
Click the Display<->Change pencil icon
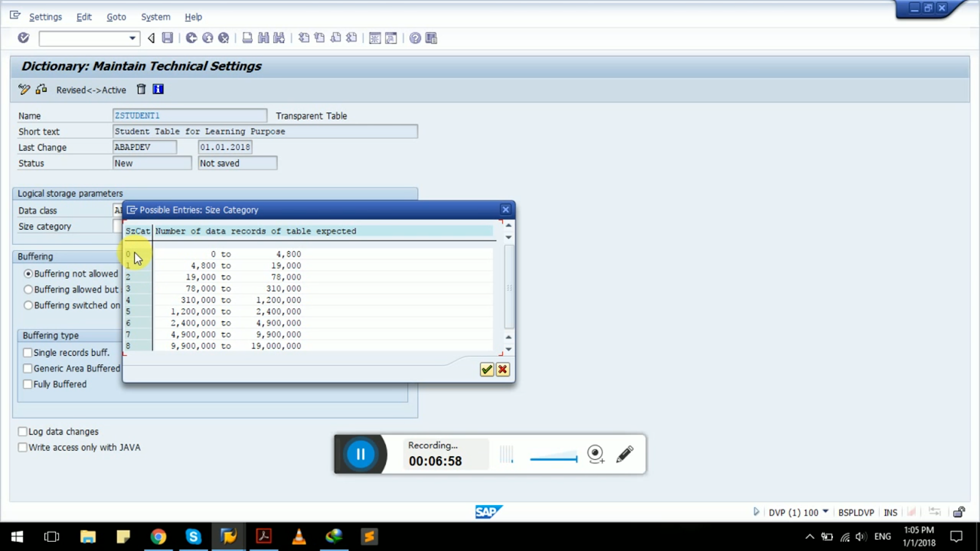click(x=23, y=89)
